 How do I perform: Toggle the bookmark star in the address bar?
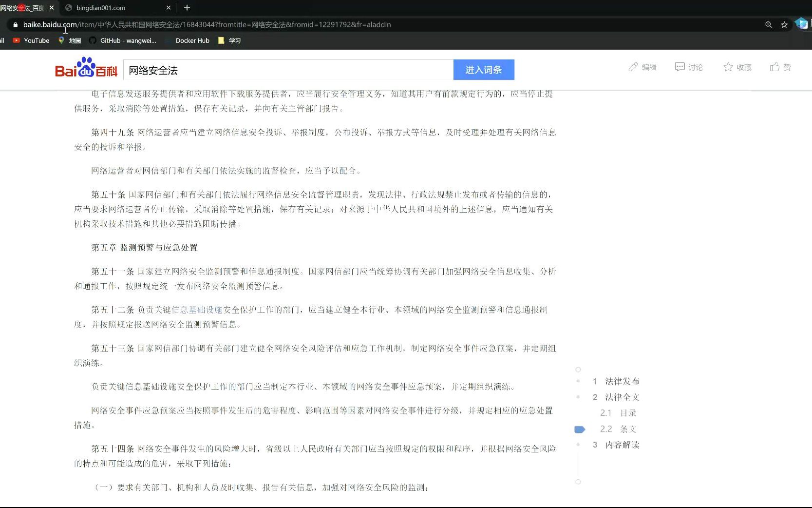pyautogui.click(x=784, y=24)
